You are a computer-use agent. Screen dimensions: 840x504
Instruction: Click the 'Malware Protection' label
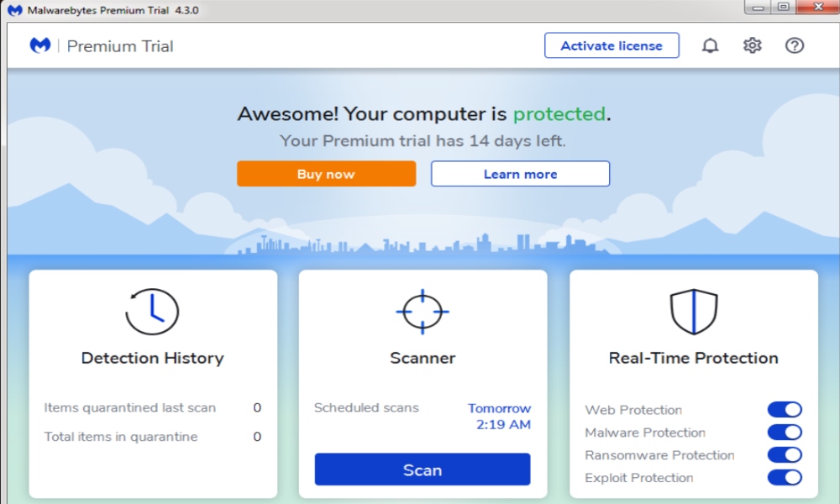coord(645,433)
